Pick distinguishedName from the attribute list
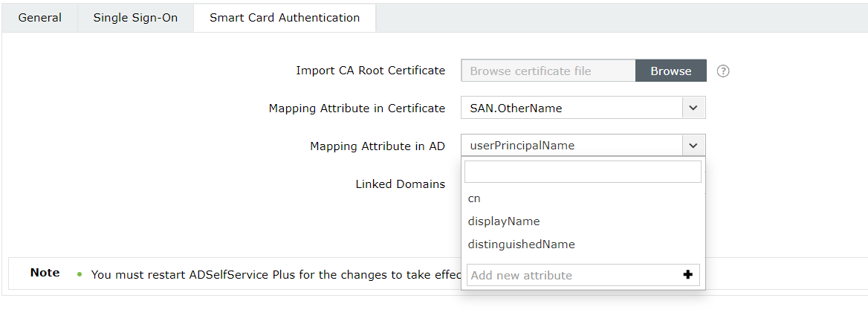 (x=521, y=244)
